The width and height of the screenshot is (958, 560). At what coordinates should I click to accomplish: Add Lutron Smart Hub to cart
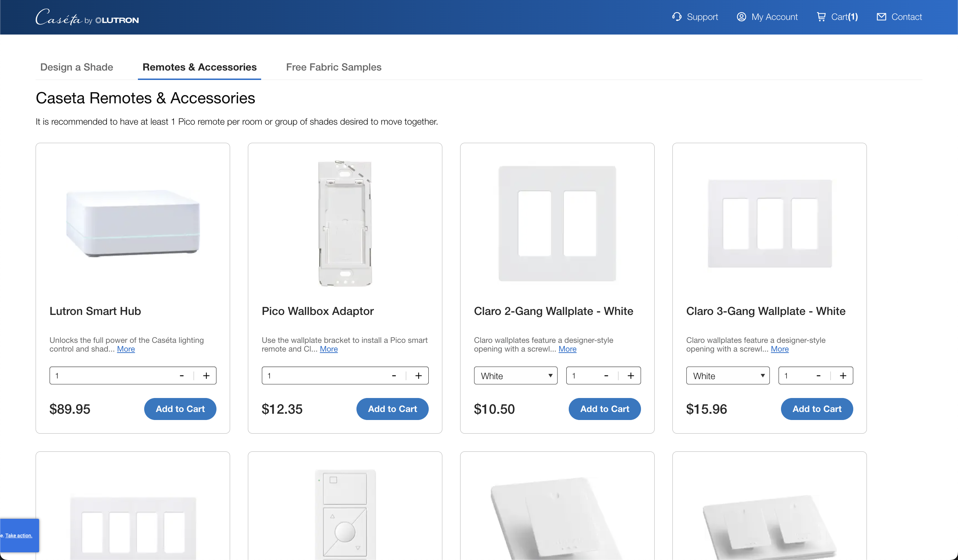[x=180, y=409]
